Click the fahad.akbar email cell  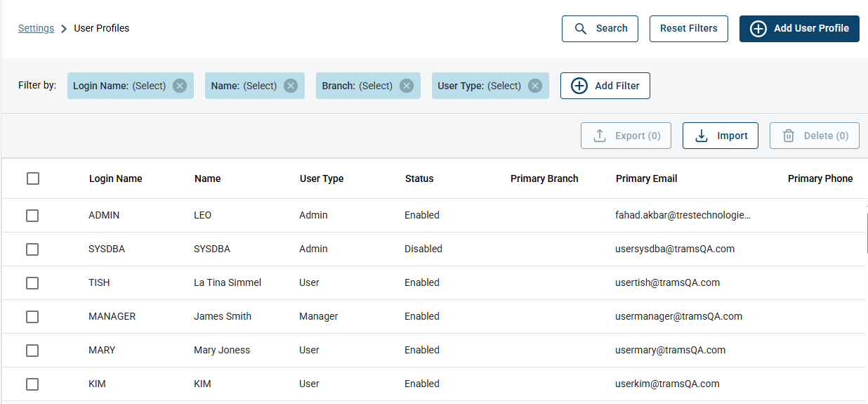click(683, 215)
